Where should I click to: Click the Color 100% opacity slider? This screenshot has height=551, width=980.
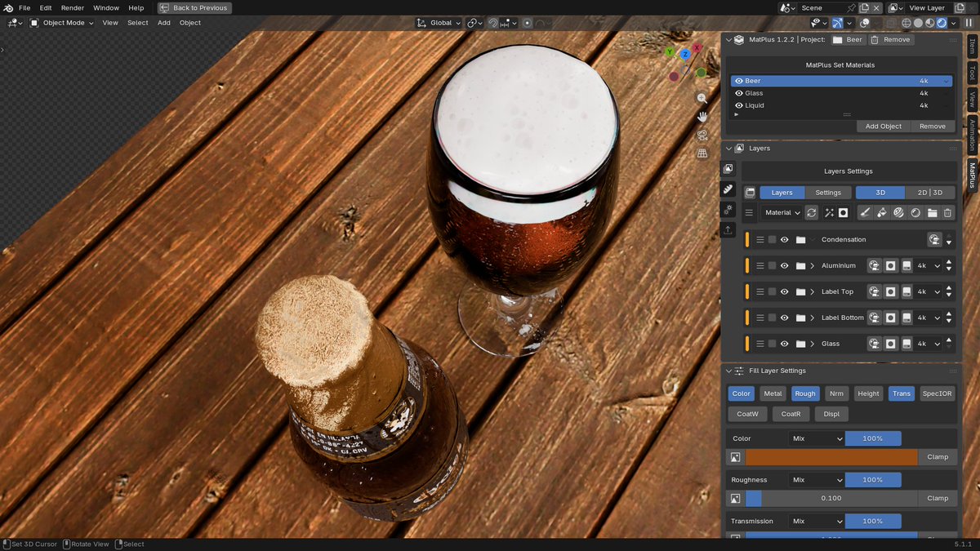[873, 438]
